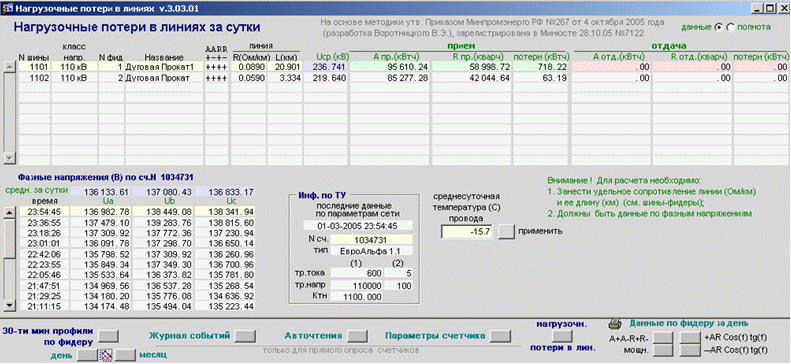Click the A+A-R+R- button
Screen dimensions: 791x364
tap(663, 337)
